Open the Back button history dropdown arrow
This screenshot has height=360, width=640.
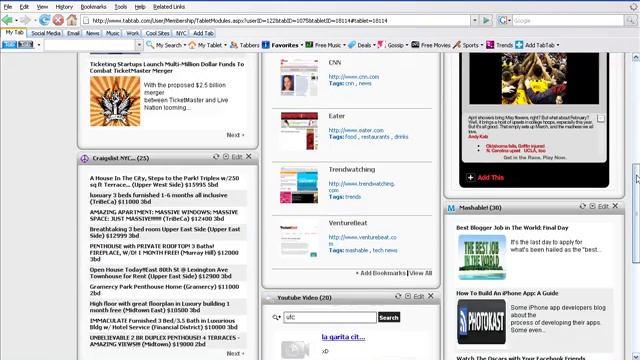click(x=16, y=20)
